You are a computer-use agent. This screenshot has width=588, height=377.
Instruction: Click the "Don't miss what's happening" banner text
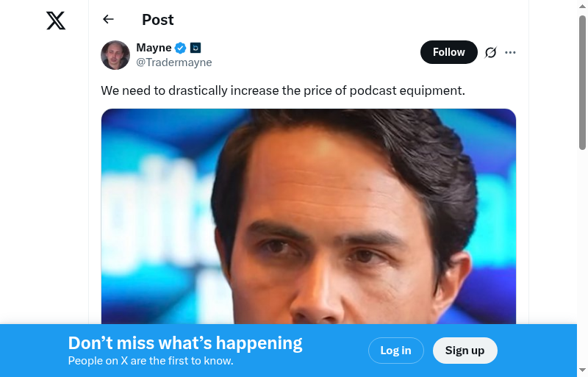[185, 343]
